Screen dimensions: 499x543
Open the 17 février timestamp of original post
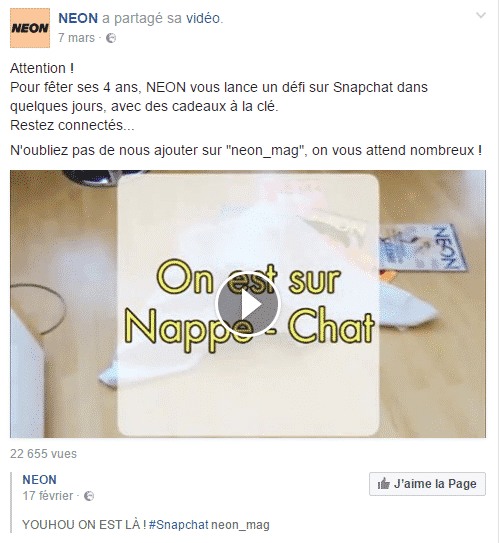click(48, 496)
